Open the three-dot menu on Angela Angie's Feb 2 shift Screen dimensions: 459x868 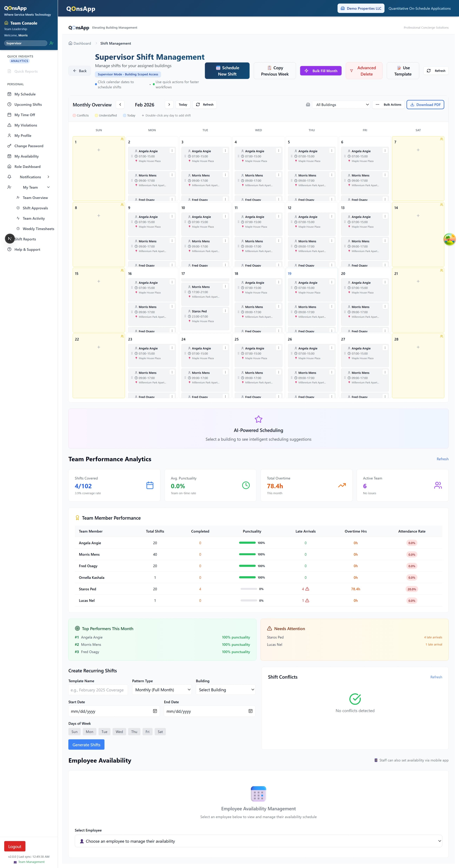coord(172,151)
